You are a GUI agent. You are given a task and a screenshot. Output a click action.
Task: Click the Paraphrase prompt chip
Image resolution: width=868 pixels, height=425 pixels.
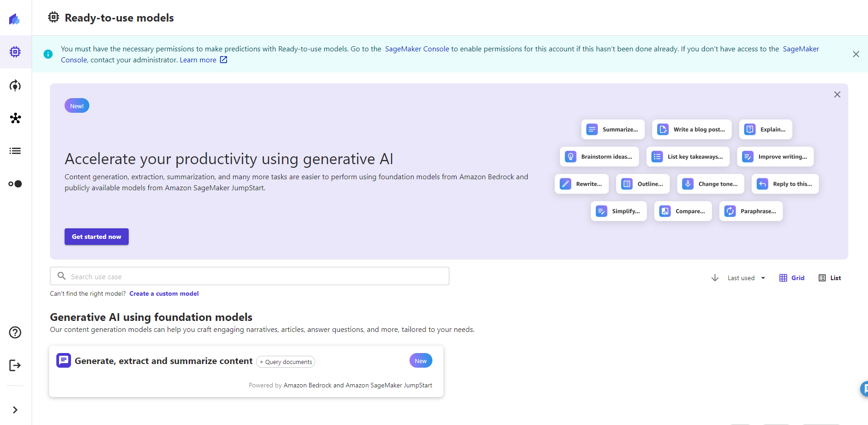751,211
